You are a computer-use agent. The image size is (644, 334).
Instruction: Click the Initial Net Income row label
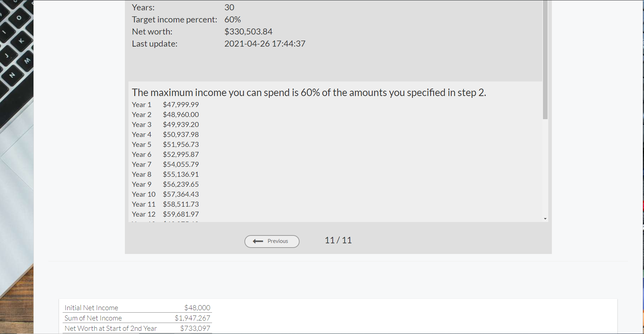click(91, 308)
